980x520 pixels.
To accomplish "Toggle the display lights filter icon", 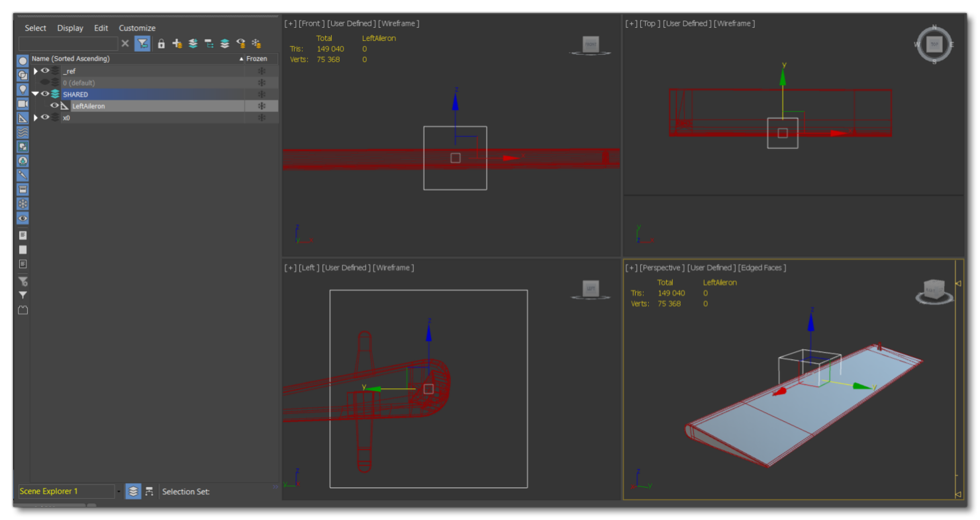I will point(23,89).
